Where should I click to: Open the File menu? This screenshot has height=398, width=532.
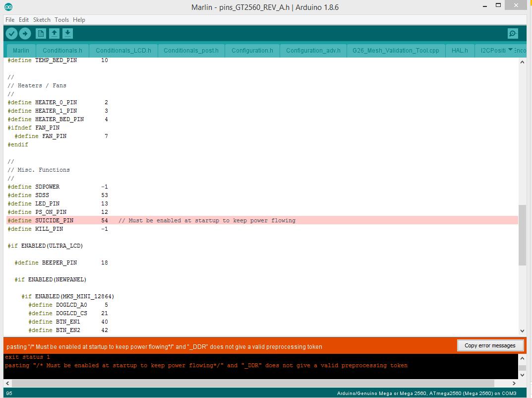10,20
